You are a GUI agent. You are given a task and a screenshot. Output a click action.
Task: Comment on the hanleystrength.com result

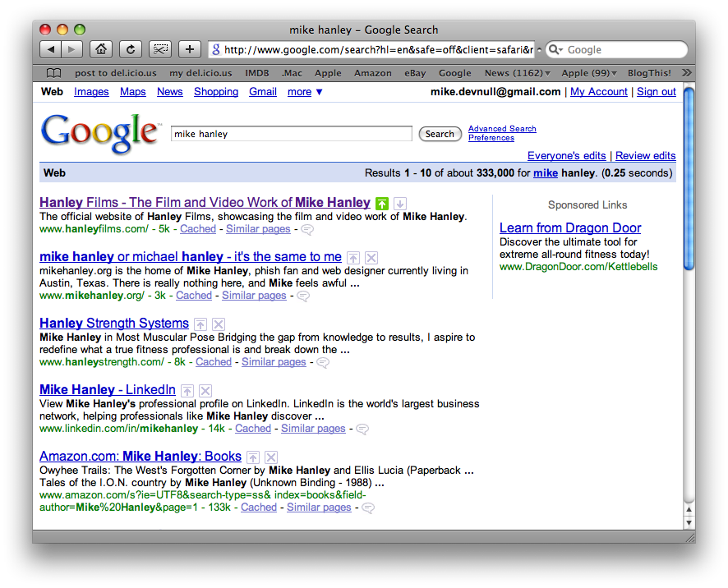pyautogui.click(x=323, y=362)
